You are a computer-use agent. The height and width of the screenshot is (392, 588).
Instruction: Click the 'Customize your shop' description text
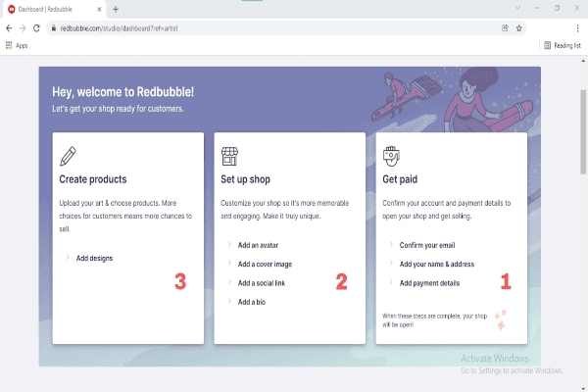pos(285,210)
